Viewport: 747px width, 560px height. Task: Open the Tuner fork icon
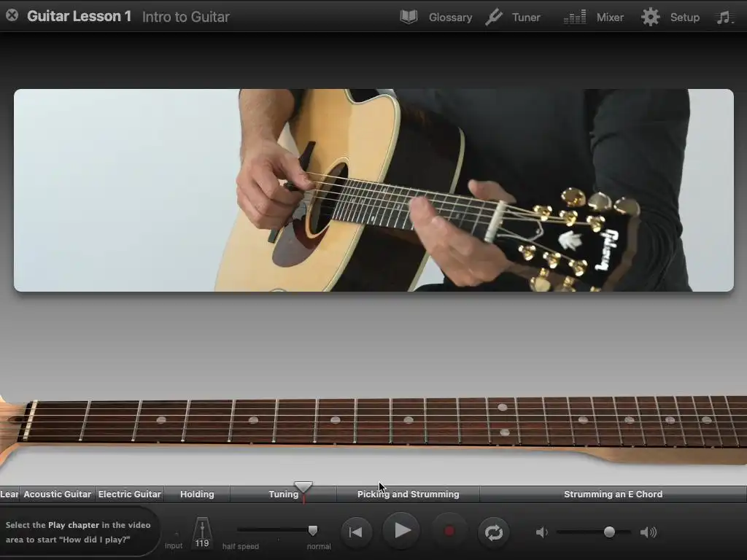pos(494,17)
